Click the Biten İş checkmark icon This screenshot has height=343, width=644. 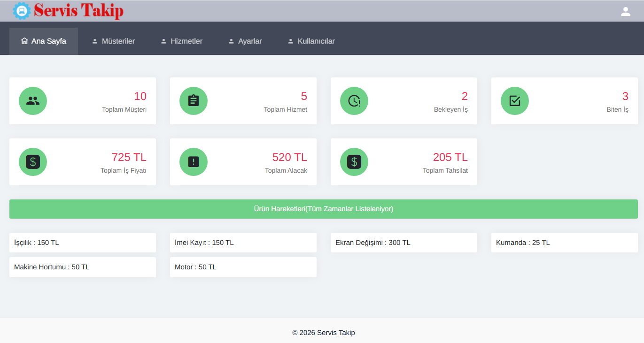(515, 101)
